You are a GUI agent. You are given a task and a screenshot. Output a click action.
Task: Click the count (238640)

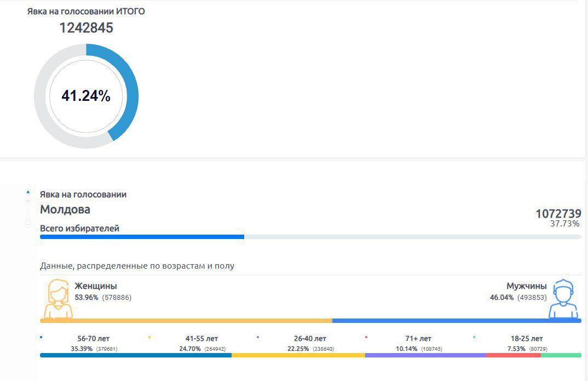pos(323,349)
